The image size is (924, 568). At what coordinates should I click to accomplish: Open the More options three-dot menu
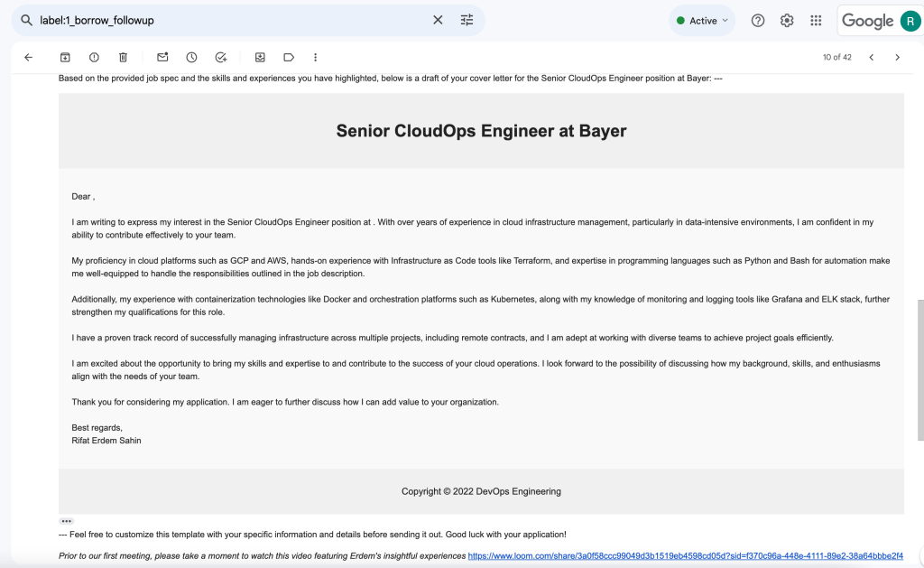click(x=315, y=57)
